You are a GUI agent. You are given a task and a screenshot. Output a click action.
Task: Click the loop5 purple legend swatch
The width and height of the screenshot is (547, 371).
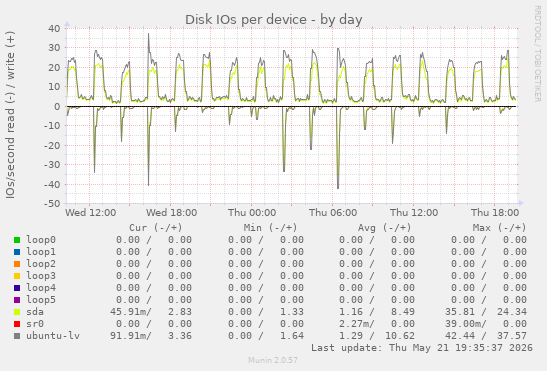[x=17, y=300]
